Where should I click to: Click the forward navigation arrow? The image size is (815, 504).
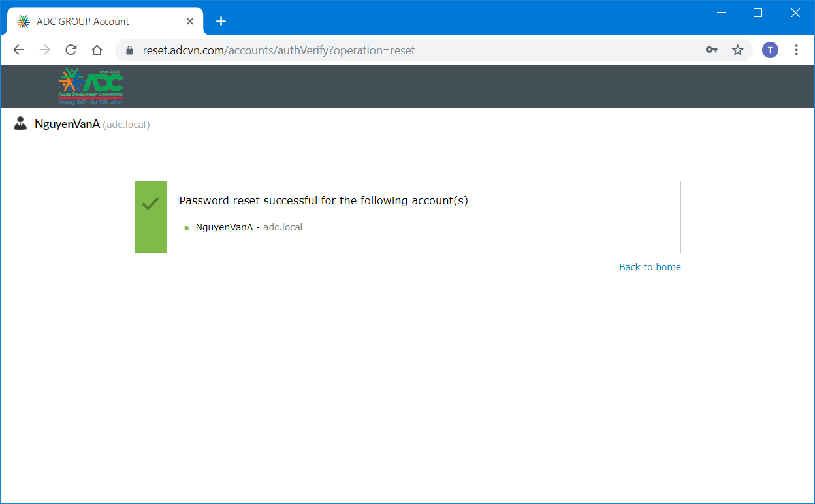44,50
